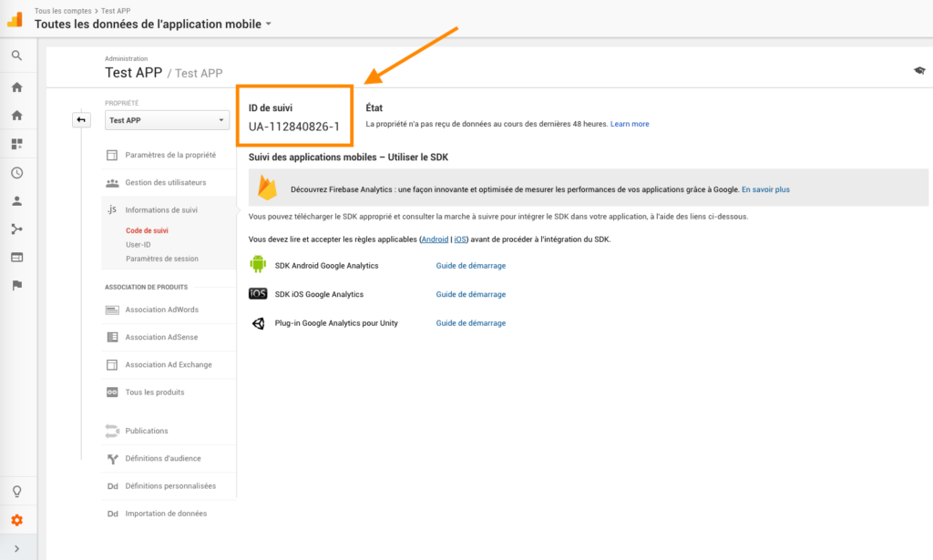
Task: Open the Conversions flag icon
Action: point(16,285)
